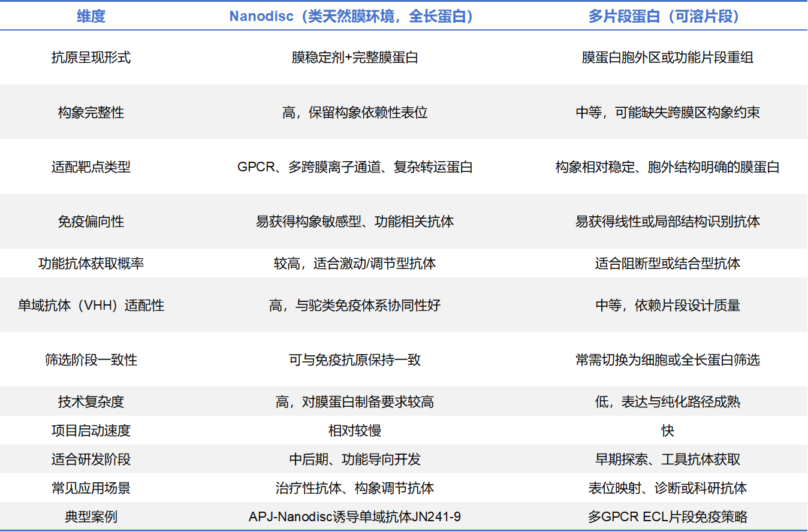Click the 维度 column header
Viewport: 808px width, 532px height.
[91, 17]
